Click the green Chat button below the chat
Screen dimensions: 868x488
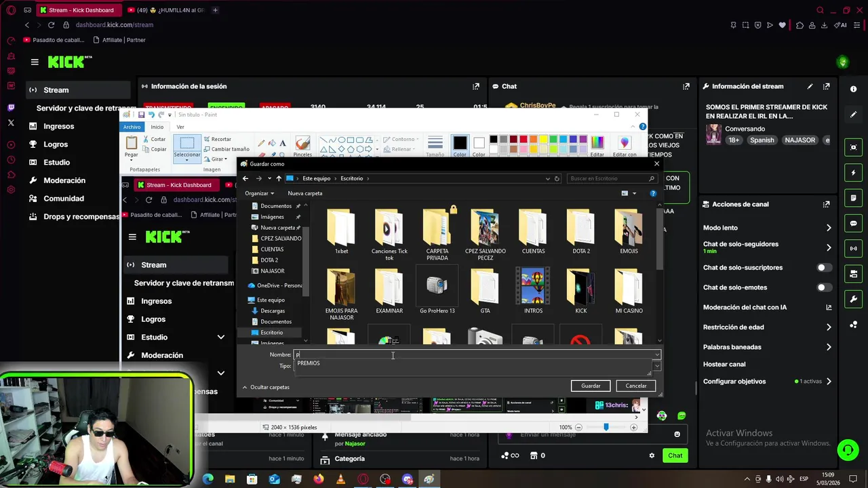(x=675, y=455)
